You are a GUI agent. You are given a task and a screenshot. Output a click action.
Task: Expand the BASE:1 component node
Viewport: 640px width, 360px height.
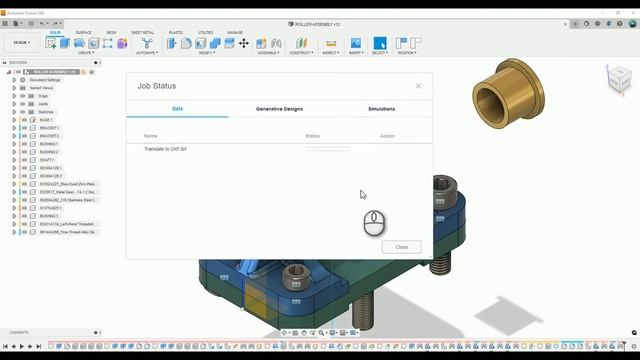(x=14, y=120)
